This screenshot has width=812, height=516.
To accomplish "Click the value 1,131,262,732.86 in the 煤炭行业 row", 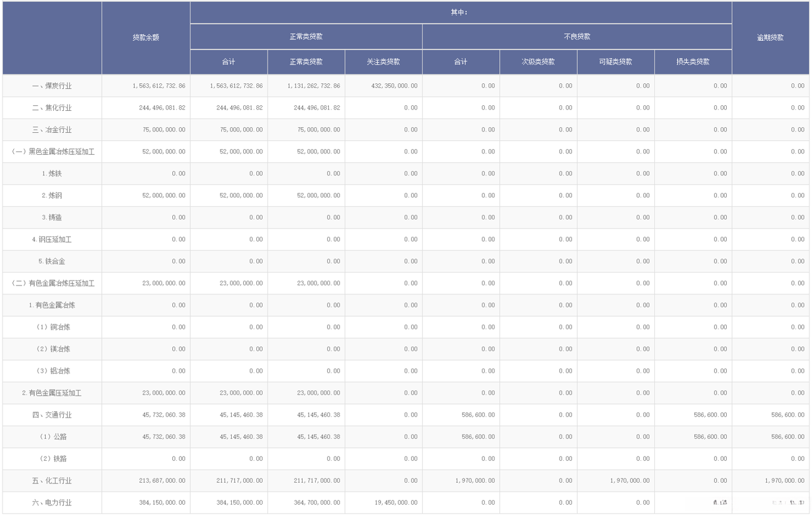I will pos(314,86).
